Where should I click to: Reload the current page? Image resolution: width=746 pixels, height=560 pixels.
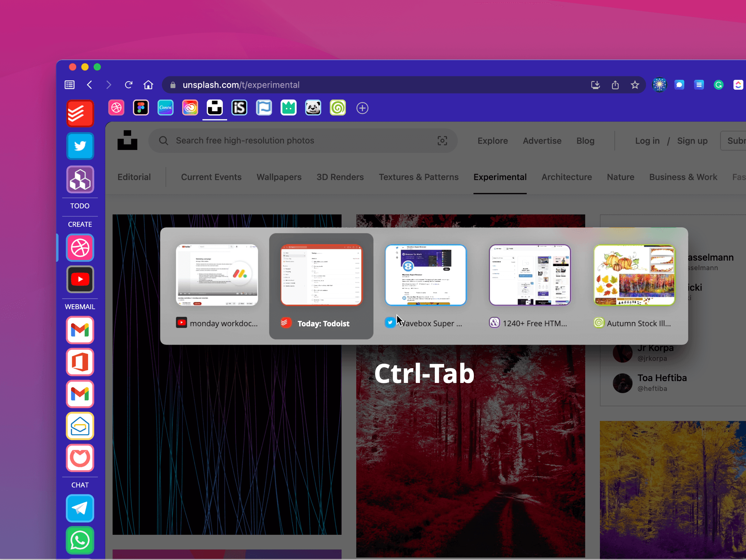(129, 85)
